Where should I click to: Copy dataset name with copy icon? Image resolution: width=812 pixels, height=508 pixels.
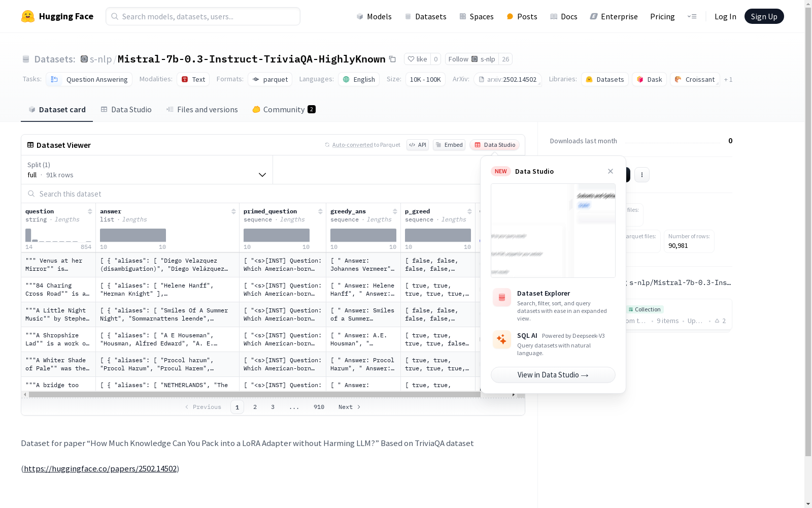coord(392,59)
